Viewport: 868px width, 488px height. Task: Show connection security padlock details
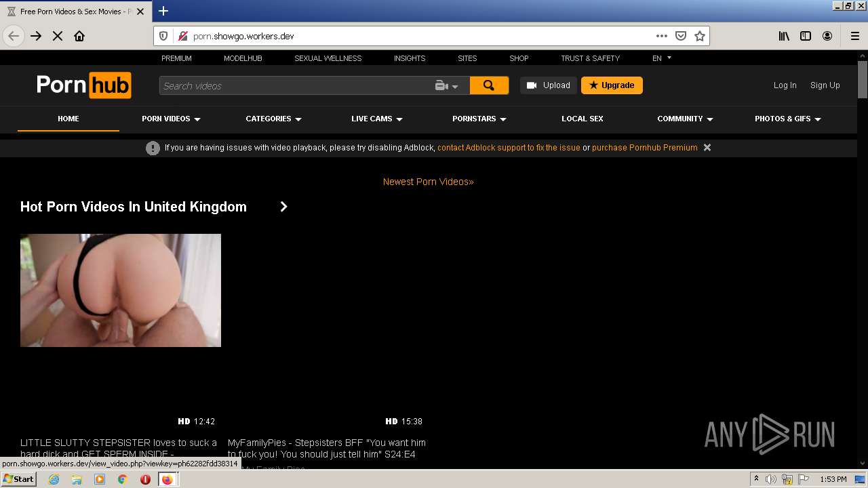click(182, 36)
